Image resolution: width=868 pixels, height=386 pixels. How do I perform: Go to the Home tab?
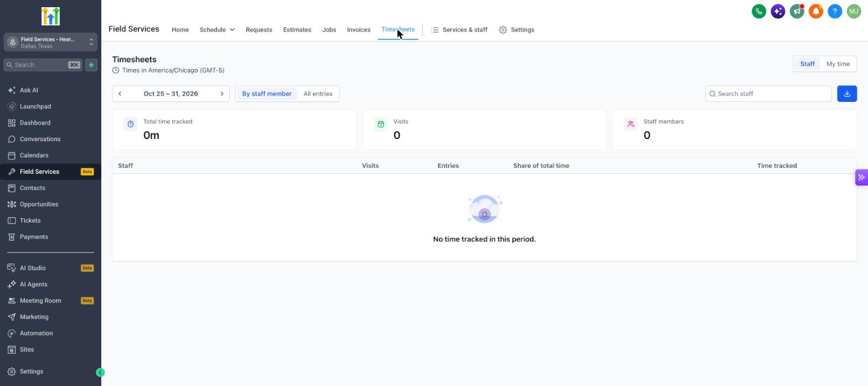(180, 30)
